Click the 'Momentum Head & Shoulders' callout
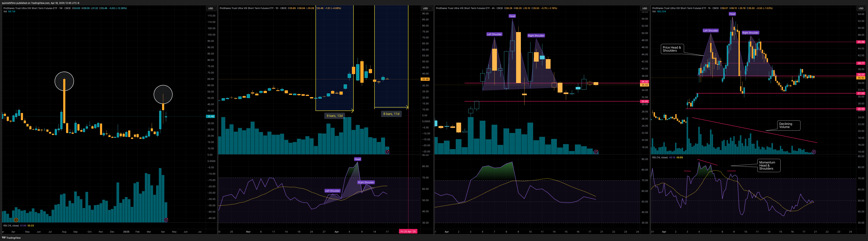The image size is (868, 241). 769,165
